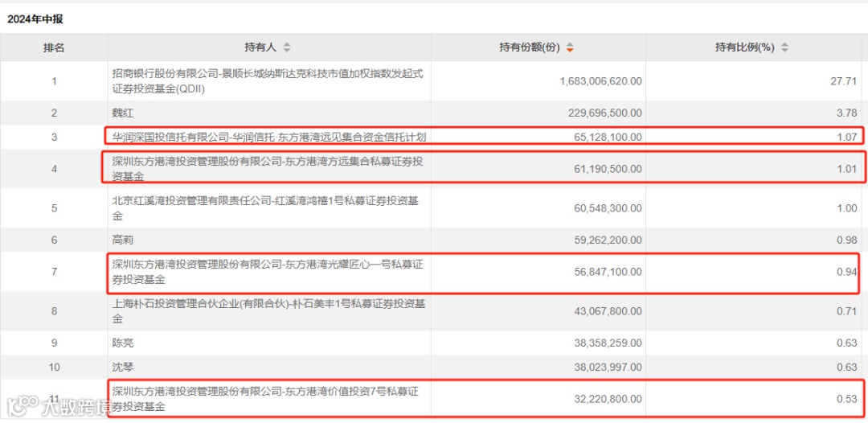Viewport: 868px width, 423px height.
Task: Select holder 东方港湾方远集合私募证券投资基金
Action: tap(268, 169)
